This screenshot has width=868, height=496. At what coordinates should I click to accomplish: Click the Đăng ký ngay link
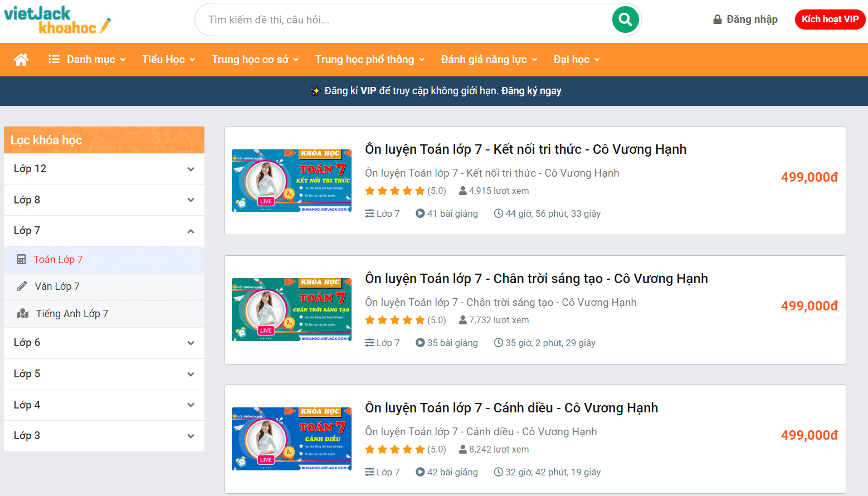531,91
